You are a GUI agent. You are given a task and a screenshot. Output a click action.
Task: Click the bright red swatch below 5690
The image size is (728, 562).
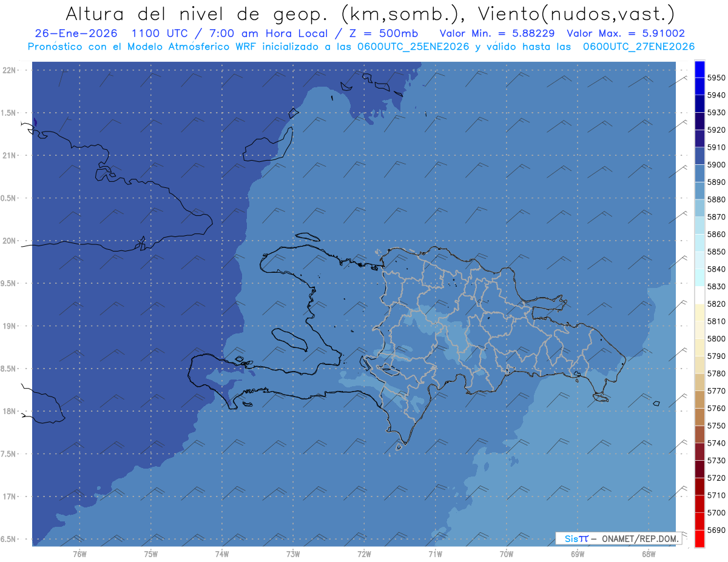point(699,538)
